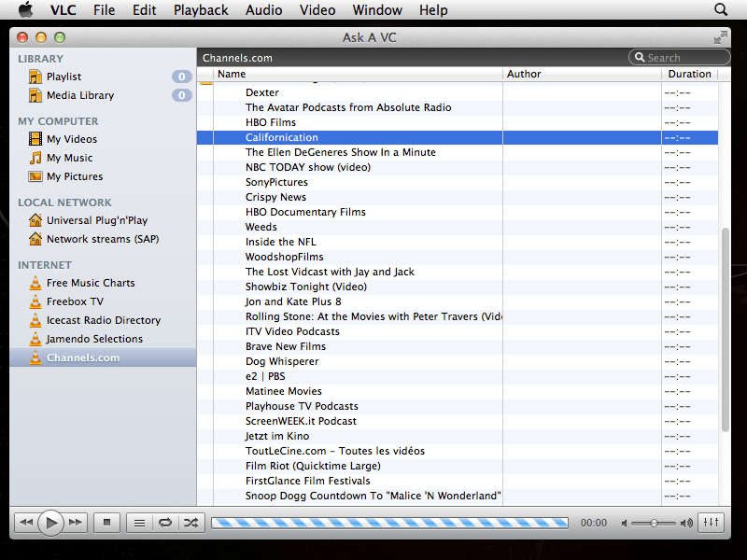Open the Video menu
Screen dimensions: 747x560
[317, 10]
